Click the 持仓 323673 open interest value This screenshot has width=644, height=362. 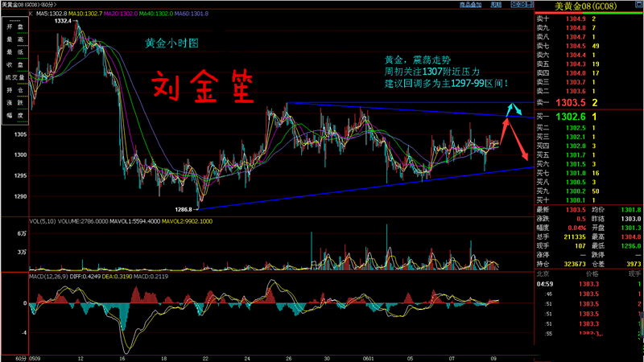pos(575,264)
